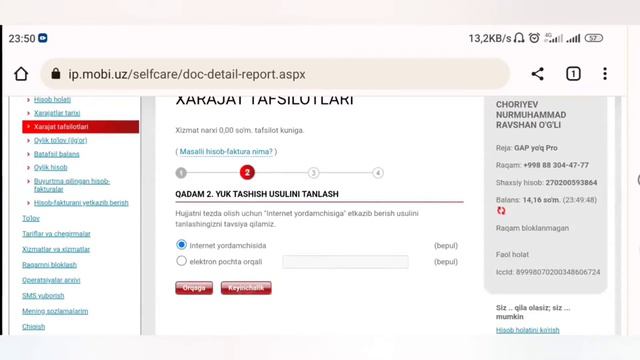This screenshot has width=640, height=360.
Task: Open Operatsiyalar arxivi link
Action: 51,280
